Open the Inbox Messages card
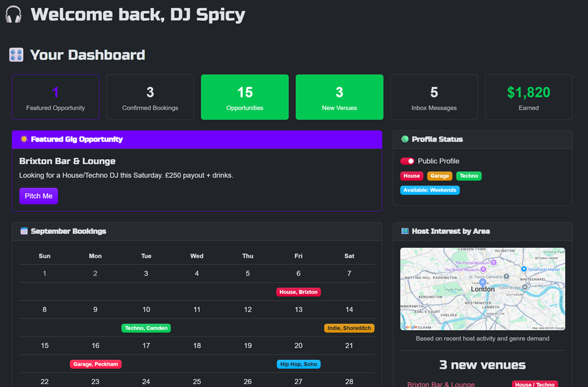Viewport: 588px width, 387px height. coord(434,97)
